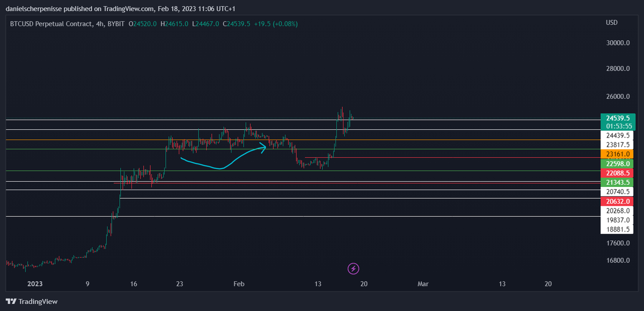644x311 pixels.
Task: Click the white 20740.5 price label
Action: pos(618,192)
